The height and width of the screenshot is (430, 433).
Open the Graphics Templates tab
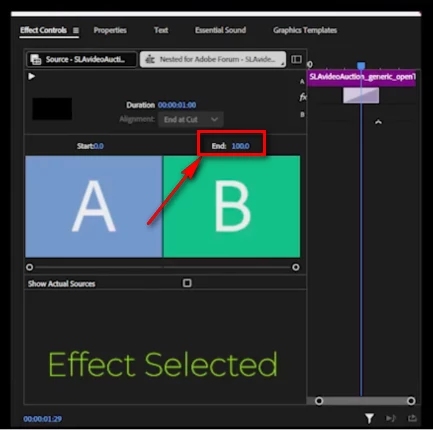(x=305, y=30)
